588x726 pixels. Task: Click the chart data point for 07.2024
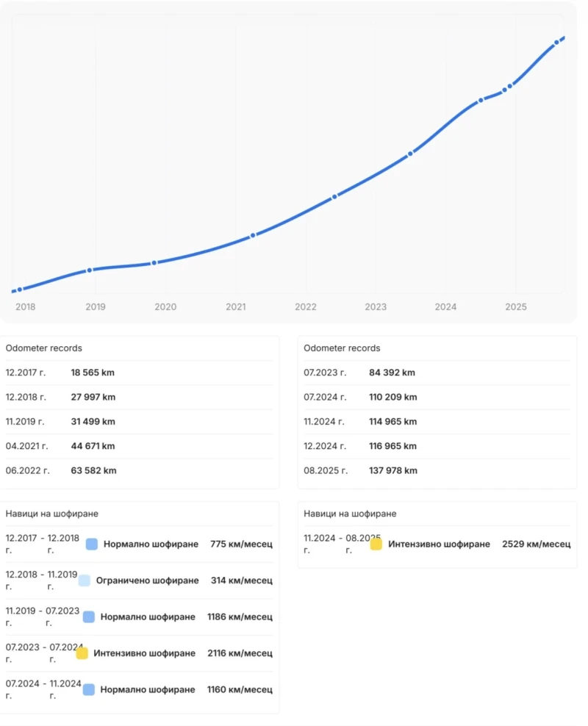pyautogui.click(x=481, y=100)
